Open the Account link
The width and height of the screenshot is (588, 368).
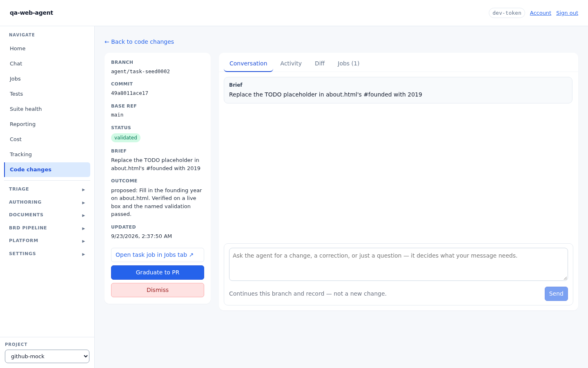[540, 13]
